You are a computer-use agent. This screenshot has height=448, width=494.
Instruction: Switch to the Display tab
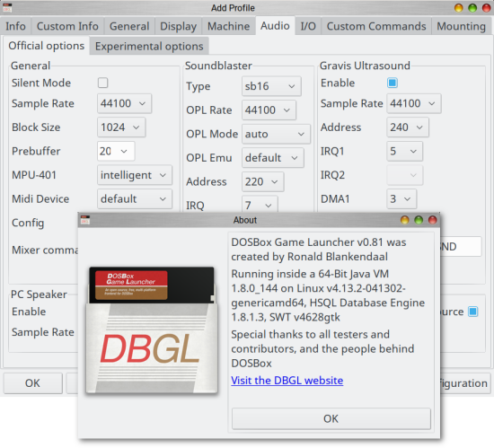(x=178, y=26)
